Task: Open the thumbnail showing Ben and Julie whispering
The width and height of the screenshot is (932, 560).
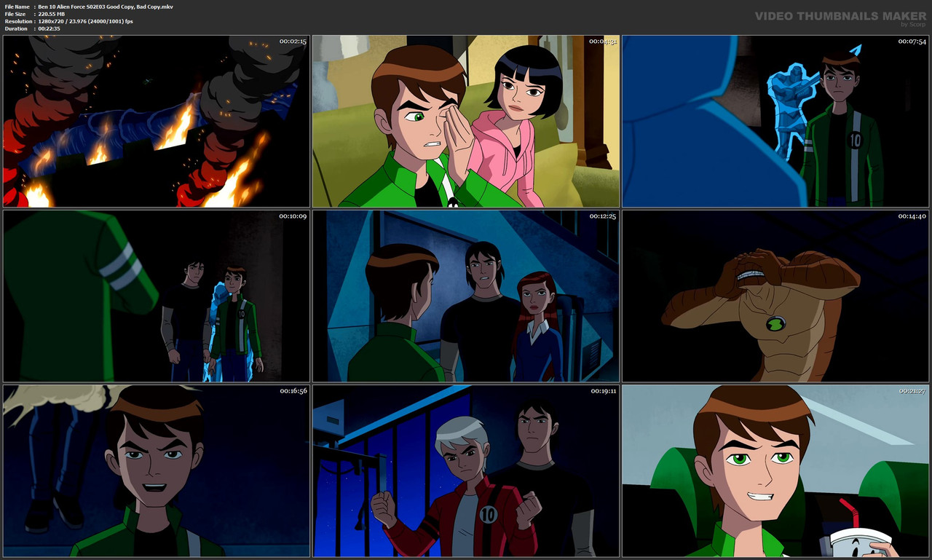Action: (465, 121)
